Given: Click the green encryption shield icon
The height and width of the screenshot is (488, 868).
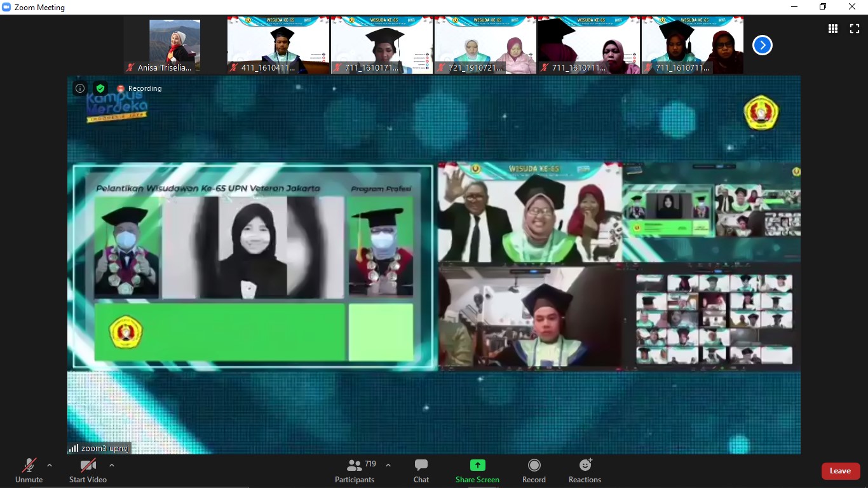Looking at the screenshot, I should point(100,88).
